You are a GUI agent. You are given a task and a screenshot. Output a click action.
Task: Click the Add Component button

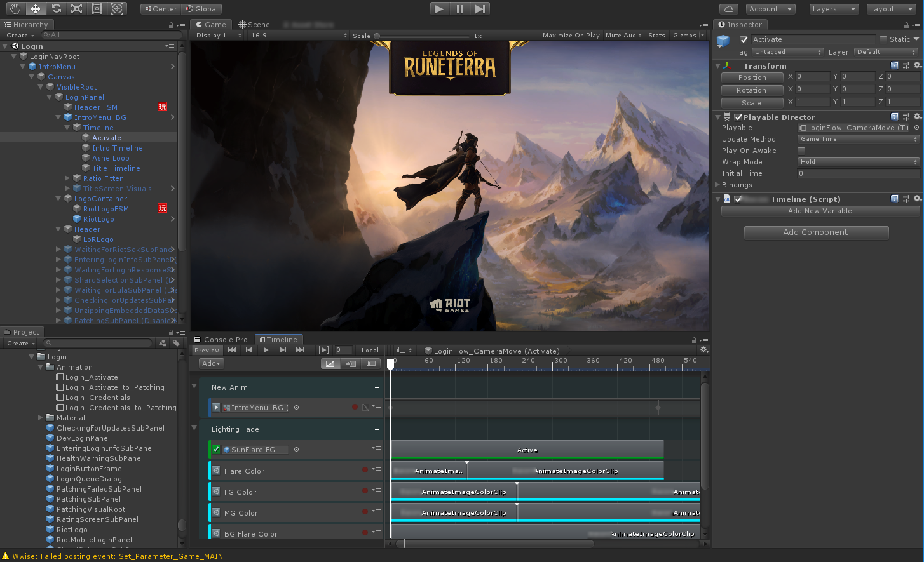pyautogui.click(x=815, y=232)
